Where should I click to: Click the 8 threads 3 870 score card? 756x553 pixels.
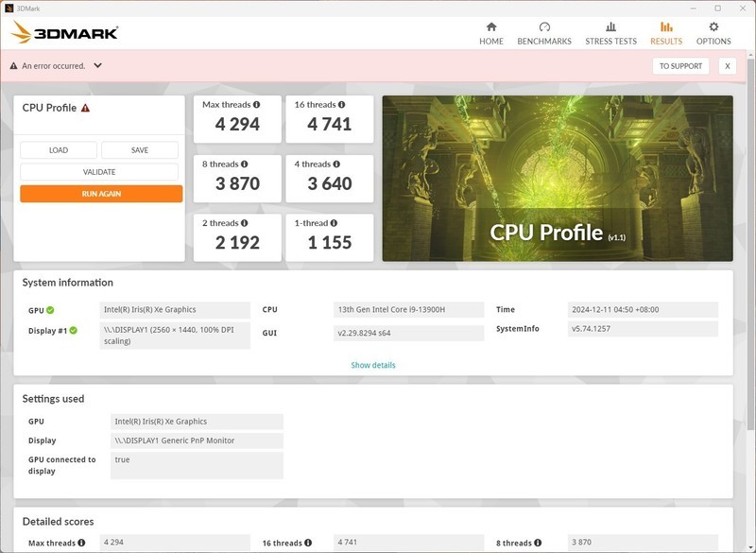point(237,179)
